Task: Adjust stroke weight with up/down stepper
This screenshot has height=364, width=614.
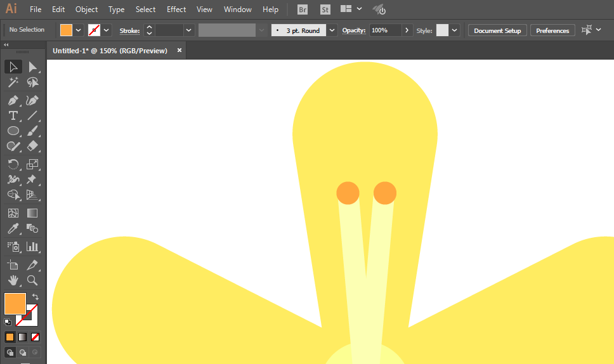Action: (x=149, y=30)
